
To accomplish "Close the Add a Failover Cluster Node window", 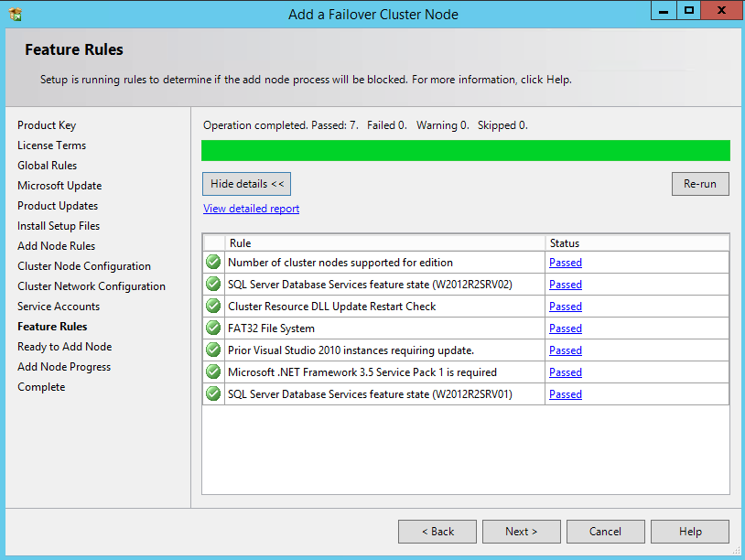I will (721, 11).
